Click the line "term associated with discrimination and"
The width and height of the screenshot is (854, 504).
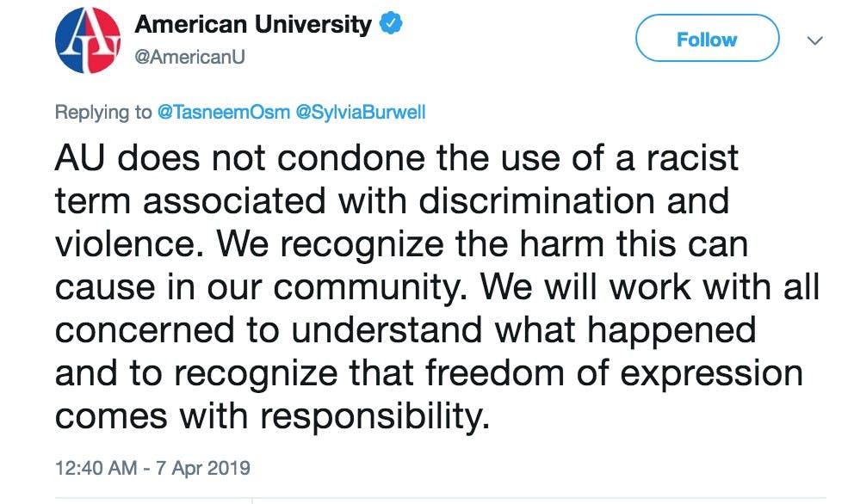tap(392, 200)
